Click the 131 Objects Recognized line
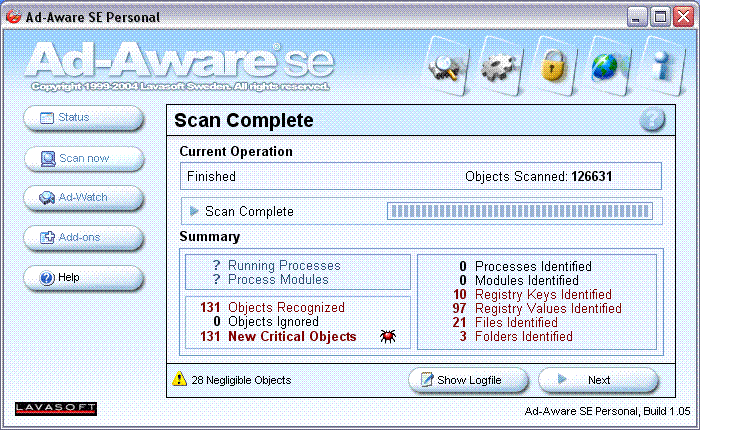The width and height of the screenshot is (737, 430). click(273, 307)
